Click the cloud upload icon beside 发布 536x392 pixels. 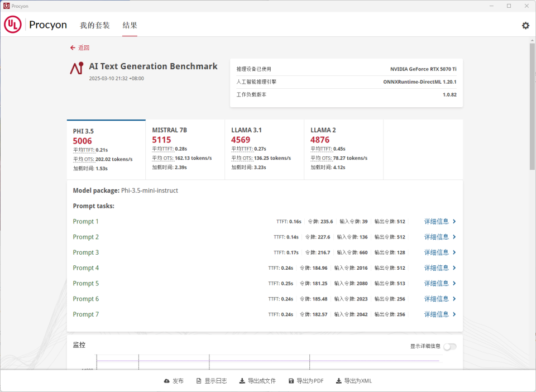coord(166,381)
